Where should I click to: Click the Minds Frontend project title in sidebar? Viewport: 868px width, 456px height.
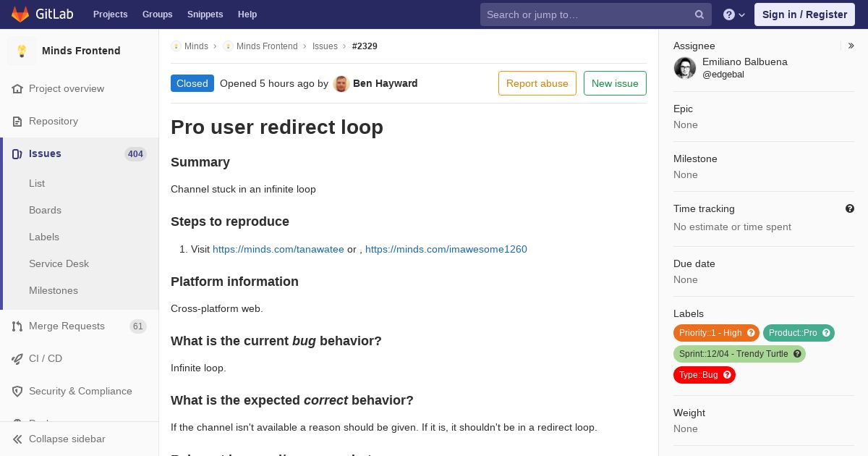coord(81,51)
